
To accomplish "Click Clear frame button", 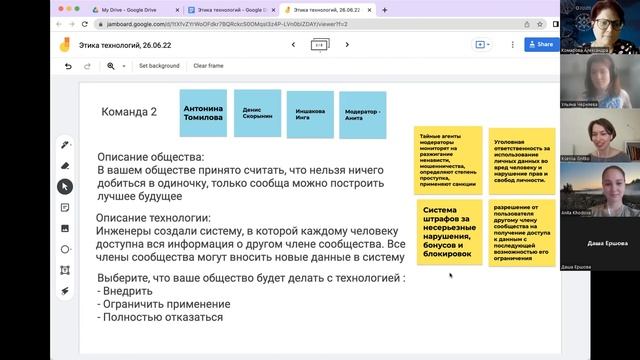I will (208, 66).
